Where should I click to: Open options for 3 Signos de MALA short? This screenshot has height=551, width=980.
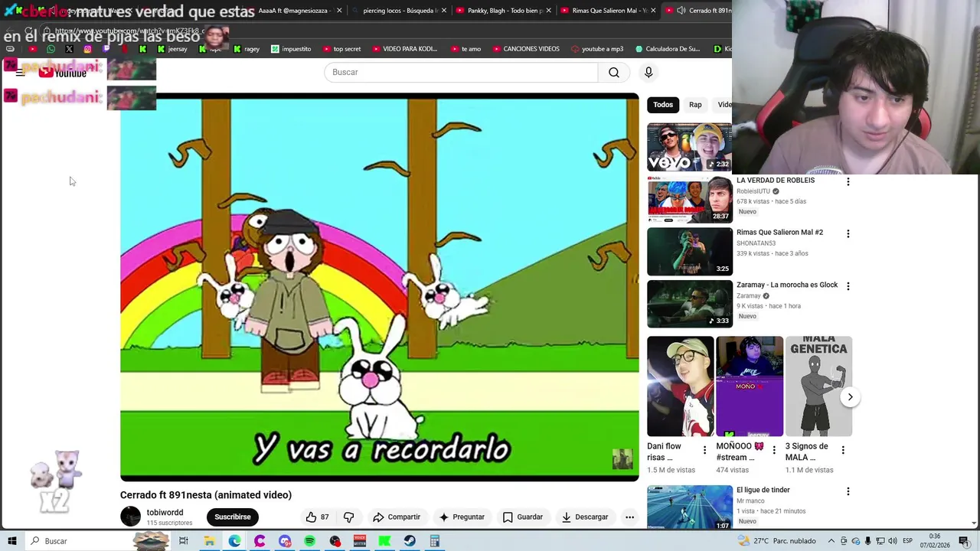(843, 450)
